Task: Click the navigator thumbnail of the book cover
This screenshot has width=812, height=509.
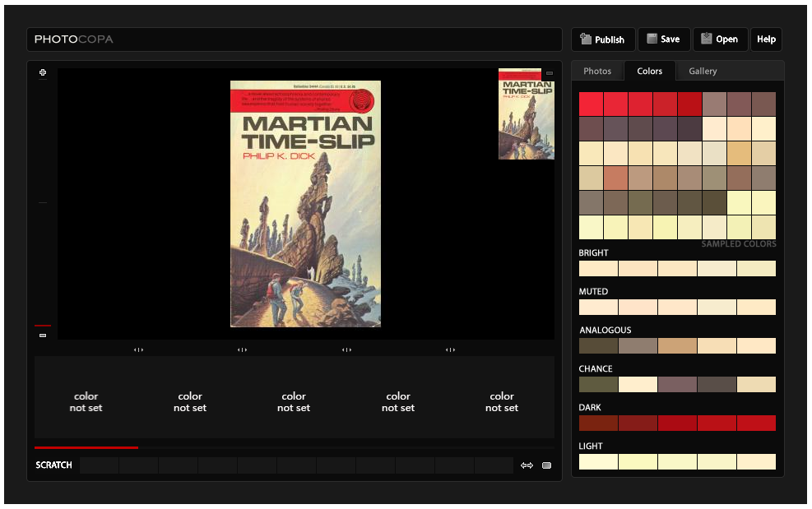Action: 527,114
